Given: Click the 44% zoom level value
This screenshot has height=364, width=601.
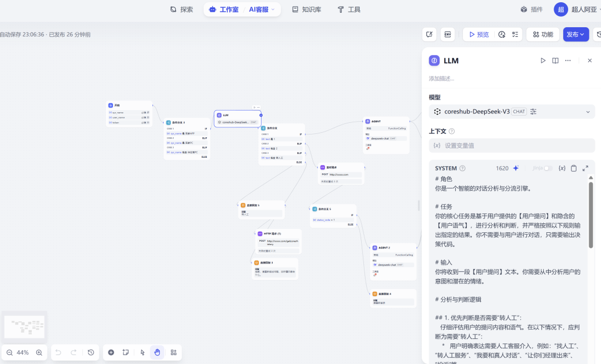Looking at the screenshot, I should tap(23, 352).
